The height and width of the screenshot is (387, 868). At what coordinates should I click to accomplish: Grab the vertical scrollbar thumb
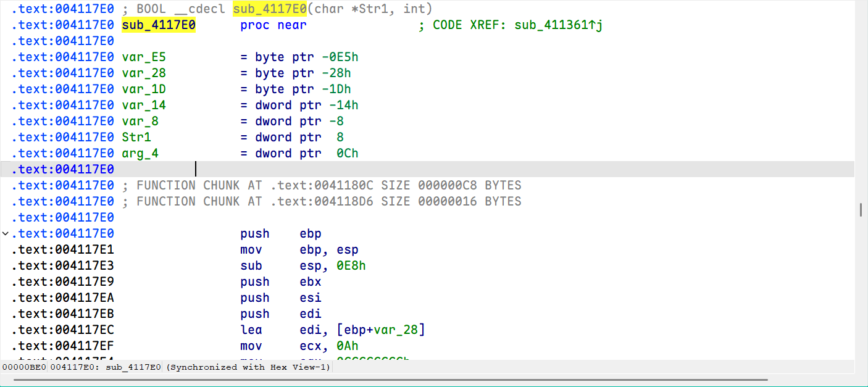pyautogui.click(x=861, y=210)
